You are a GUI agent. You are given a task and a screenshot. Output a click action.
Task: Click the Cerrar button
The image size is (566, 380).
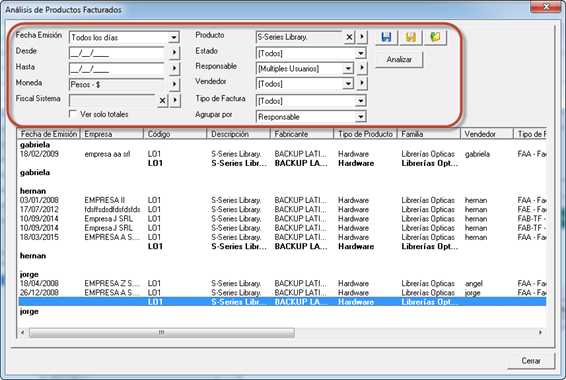pyautogui.click(x=531, y=361)
